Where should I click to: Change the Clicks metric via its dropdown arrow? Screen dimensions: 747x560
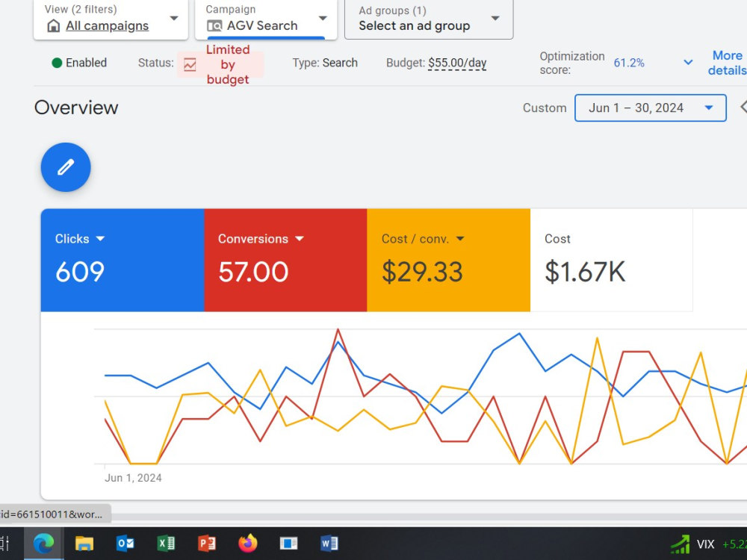click(100, 239)
